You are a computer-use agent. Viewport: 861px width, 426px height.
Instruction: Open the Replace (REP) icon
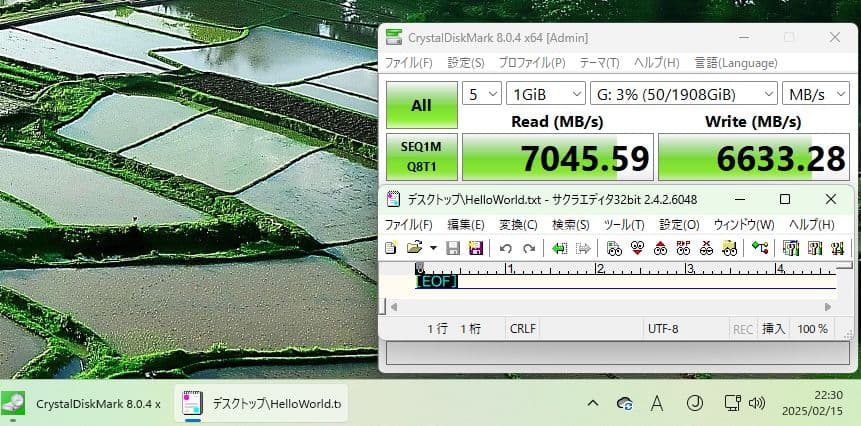click(683, 248)
